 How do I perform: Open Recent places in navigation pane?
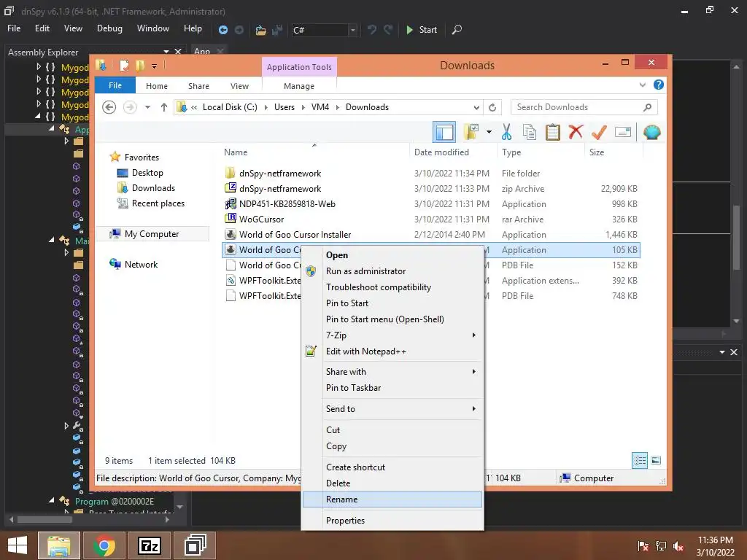point(158,203)
